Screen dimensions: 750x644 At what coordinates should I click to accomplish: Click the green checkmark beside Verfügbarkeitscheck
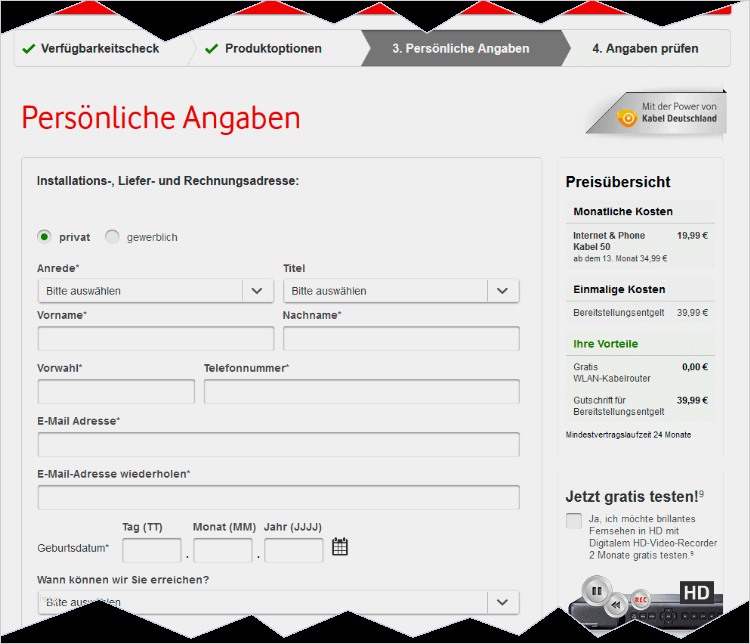coord(28,48)
